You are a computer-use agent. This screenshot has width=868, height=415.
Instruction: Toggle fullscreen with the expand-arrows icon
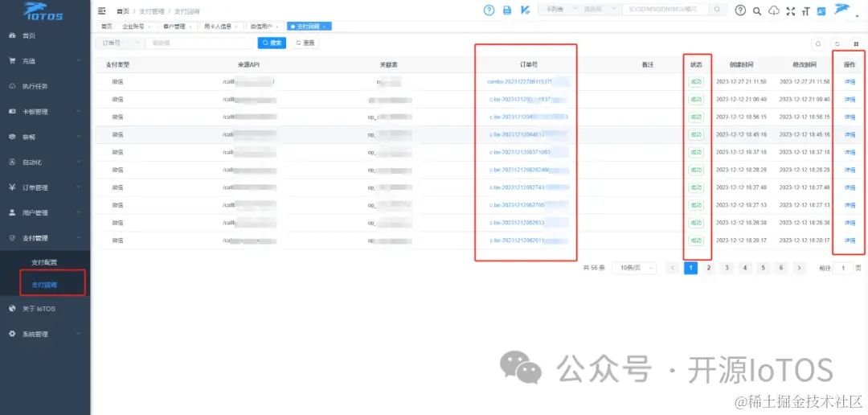click(x=791, y=10)
